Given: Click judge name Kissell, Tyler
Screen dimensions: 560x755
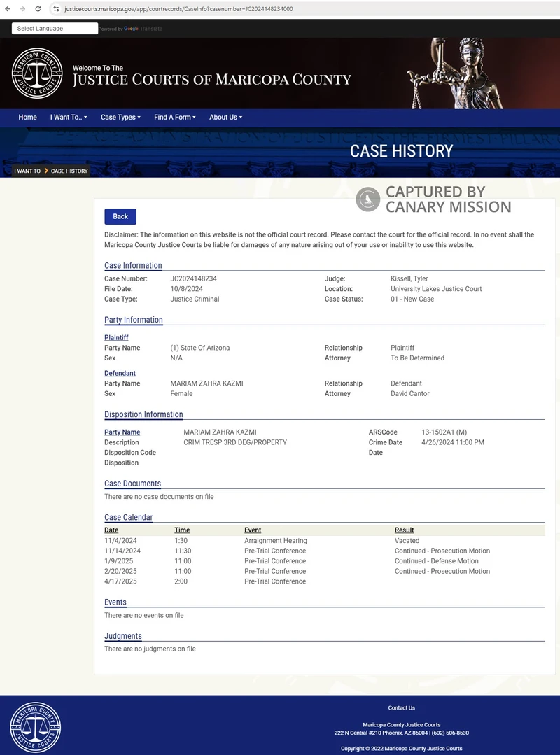Looking at the screenshot, I should click(x=409, y=278).
